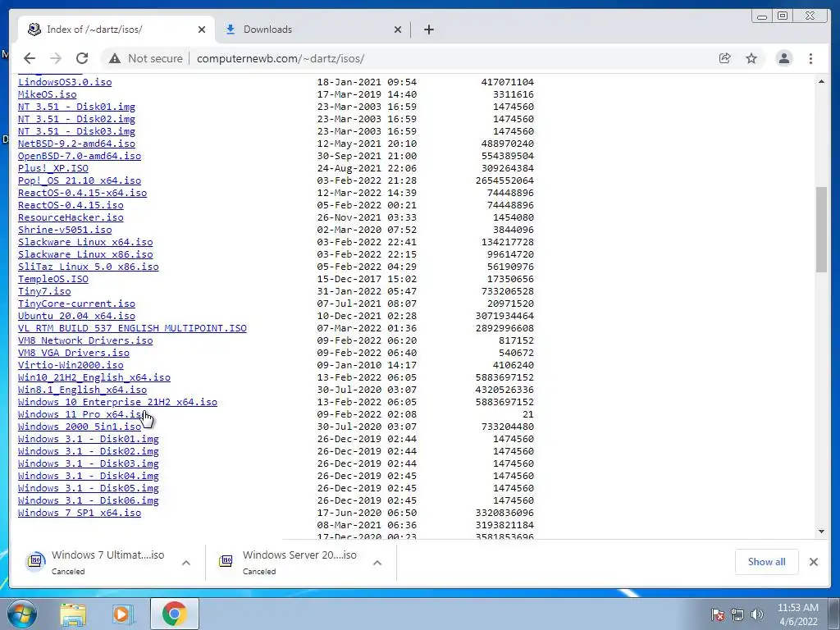The image size is (840, 630).
Task: Download Windows 7 SP1 x64.iso
Action: pyautogui.click(x=80, y=514)
